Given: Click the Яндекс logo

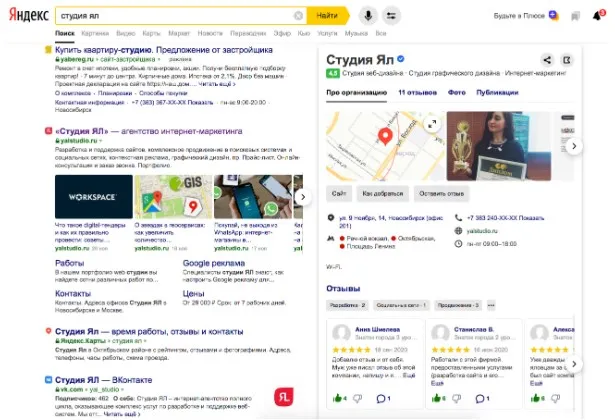Looking at the screenshot, I should click(29, 15).
